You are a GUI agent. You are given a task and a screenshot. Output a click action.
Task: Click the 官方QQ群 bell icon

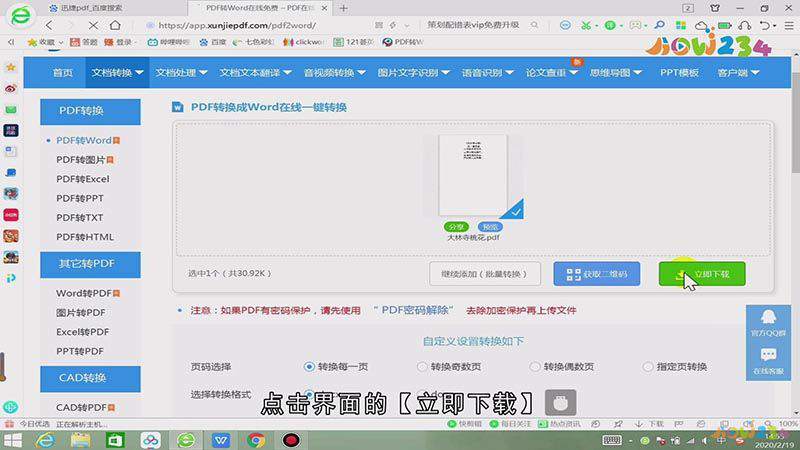768,323
